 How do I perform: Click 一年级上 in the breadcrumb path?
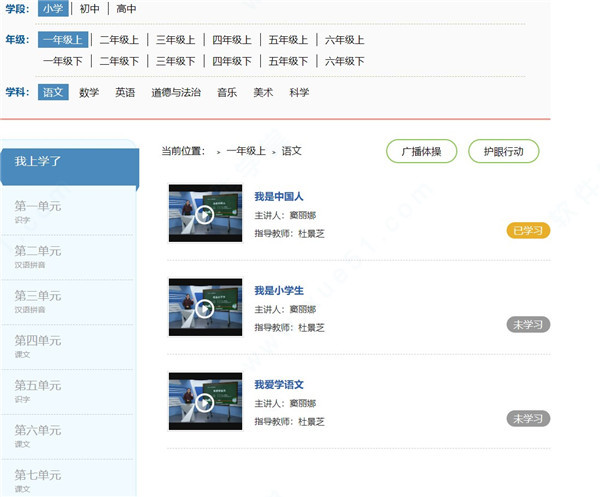[245, 151]
